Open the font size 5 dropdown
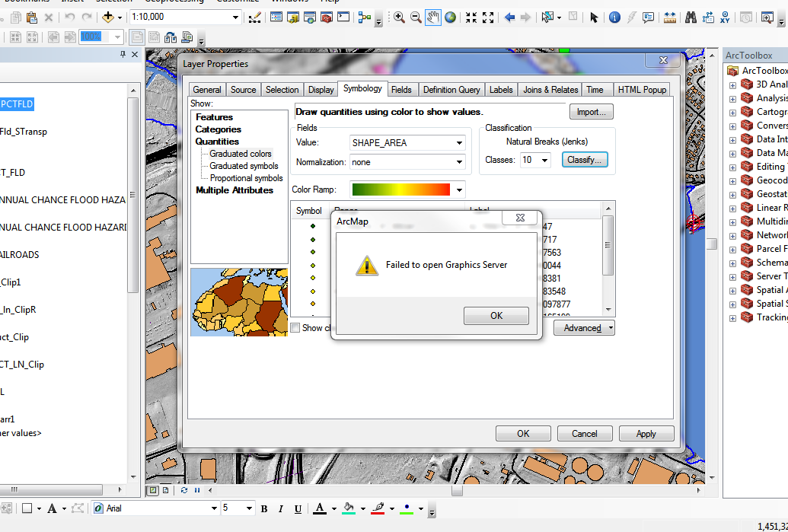Image resolution: width=788 pixels, height=532 pixels. coord(249,508)
